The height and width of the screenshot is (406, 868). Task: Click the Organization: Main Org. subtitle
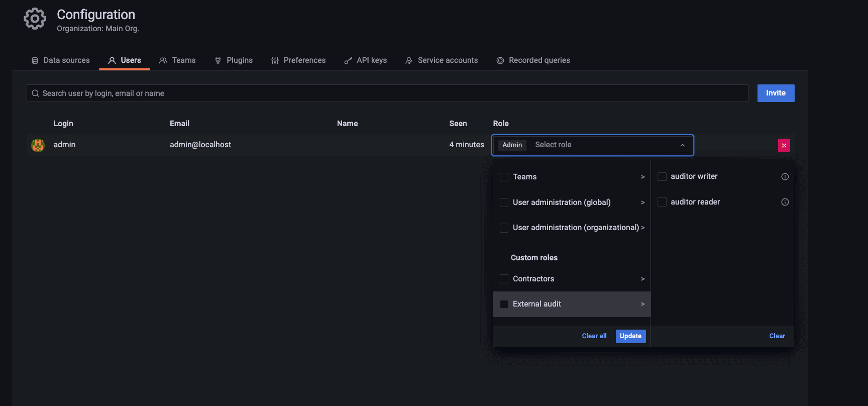tap(98, 29)
